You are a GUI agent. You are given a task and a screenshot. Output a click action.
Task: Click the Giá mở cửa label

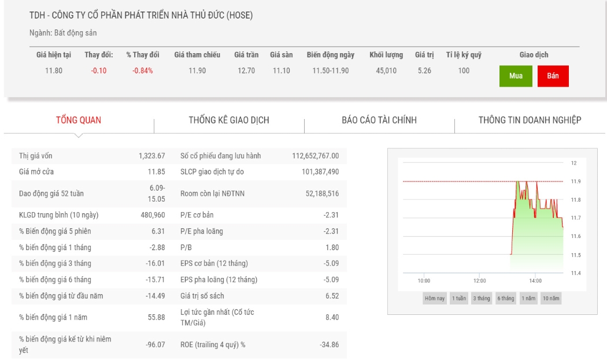(x=36, y=172)
